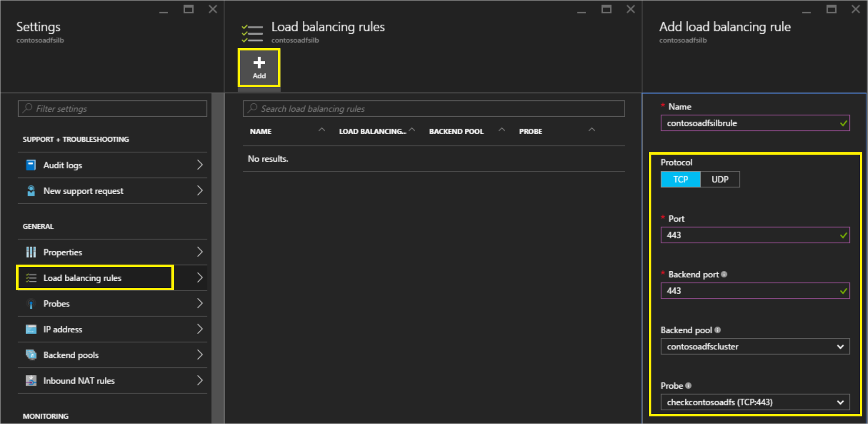Open Inbound NAT rules settings item
Screen dimensions: 868x424
tap(112, 381)
